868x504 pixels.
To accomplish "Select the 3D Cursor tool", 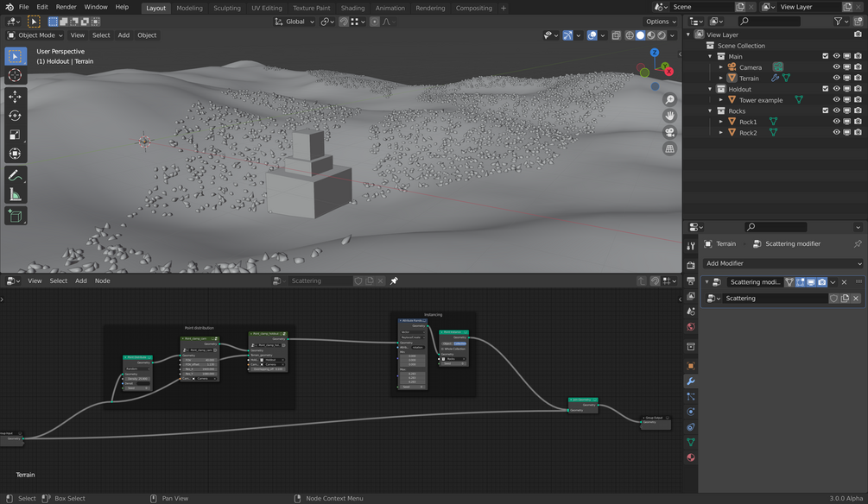I will (x=15, y=75).
